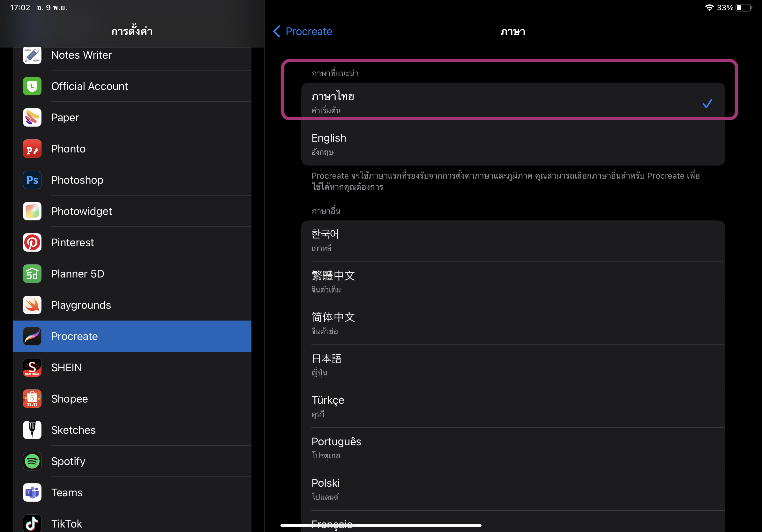
Task: Select the Phonto app icon
Action: [32, 149]
